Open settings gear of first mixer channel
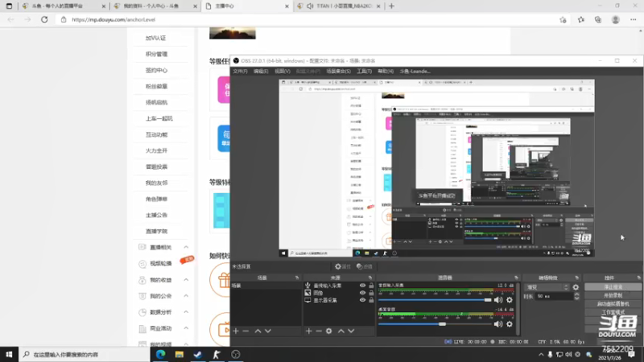The width and height of the screenshot is (644, 362). coord(510,300)
